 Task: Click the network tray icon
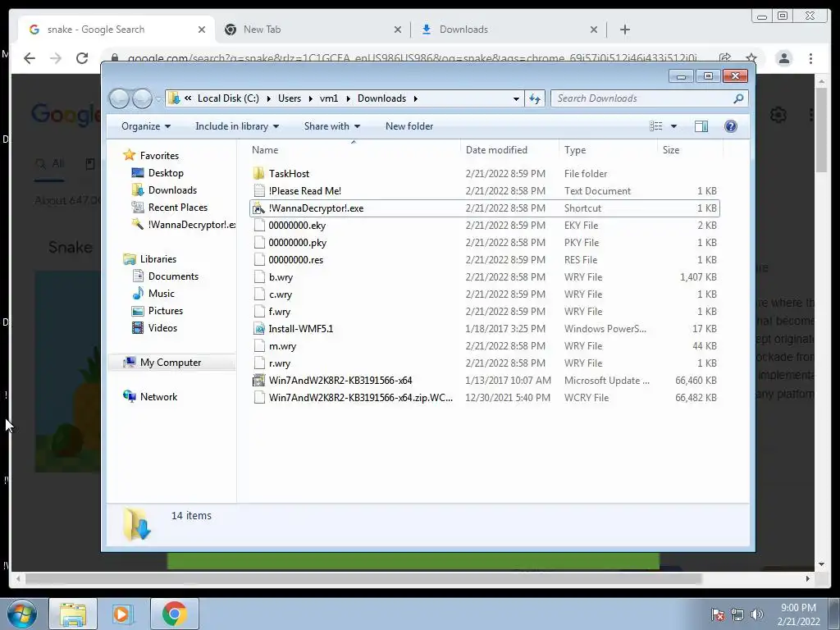click(737, 614)
